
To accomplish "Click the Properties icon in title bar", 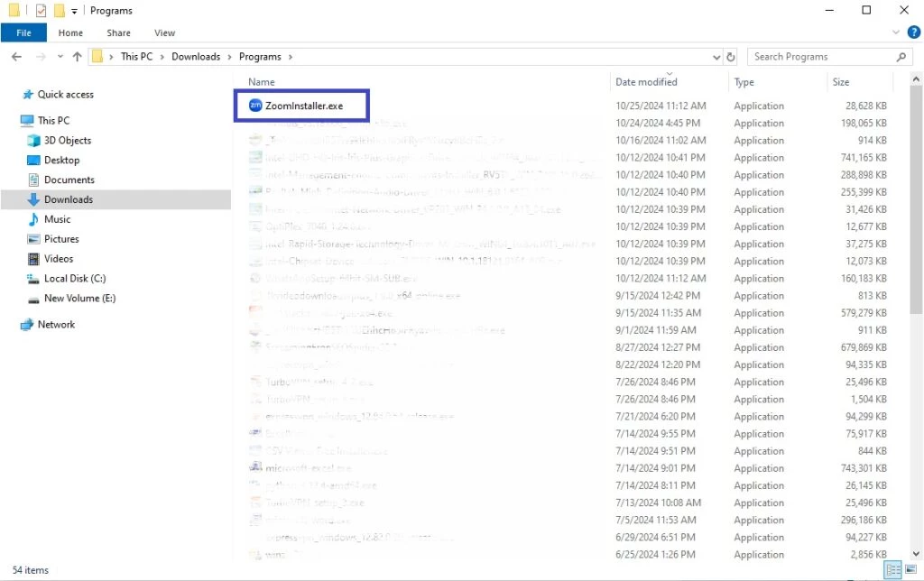I will coord(41,11).
